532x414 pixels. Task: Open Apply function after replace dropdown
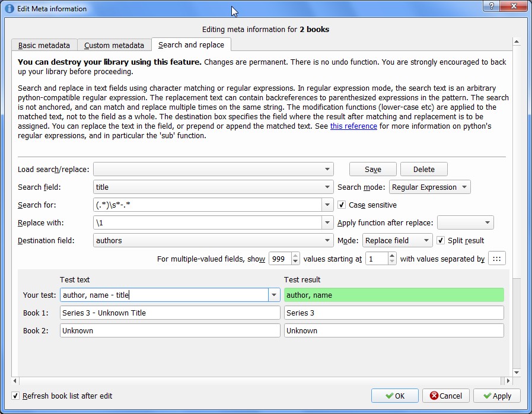click(466, 222)
